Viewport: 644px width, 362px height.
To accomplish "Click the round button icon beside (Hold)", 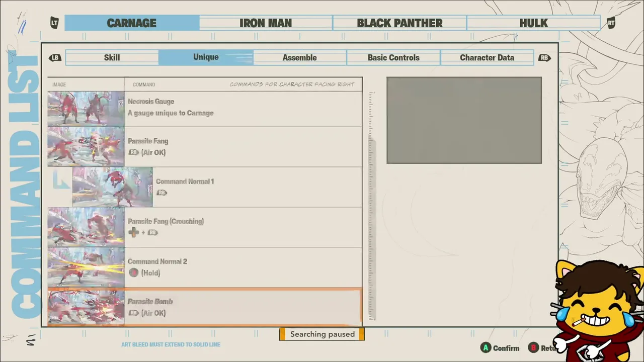I will point(133,273).
